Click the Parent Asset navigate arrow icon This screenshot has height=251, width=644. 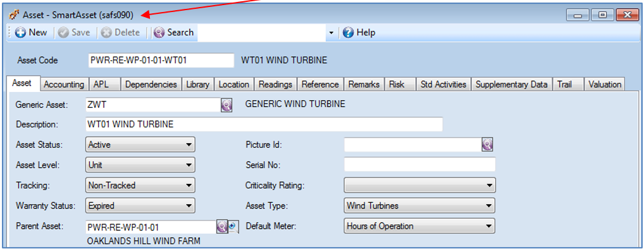233,226
